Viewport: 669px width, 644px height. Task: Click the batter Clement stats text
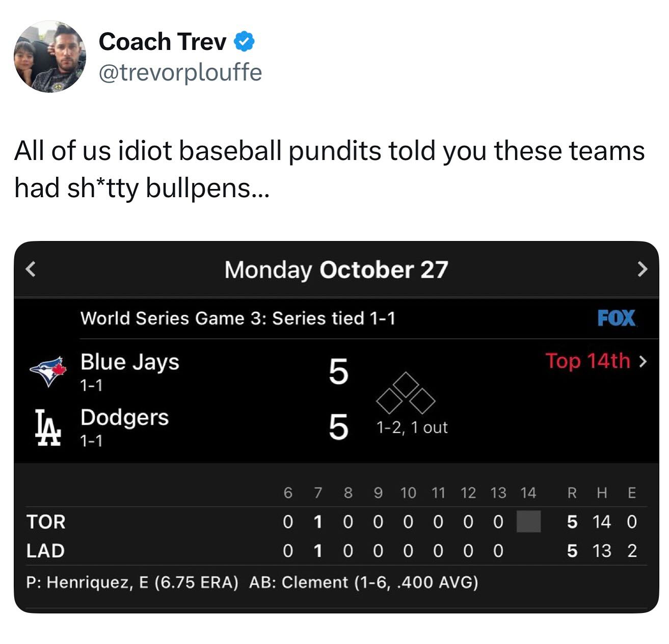coord(363,582)
